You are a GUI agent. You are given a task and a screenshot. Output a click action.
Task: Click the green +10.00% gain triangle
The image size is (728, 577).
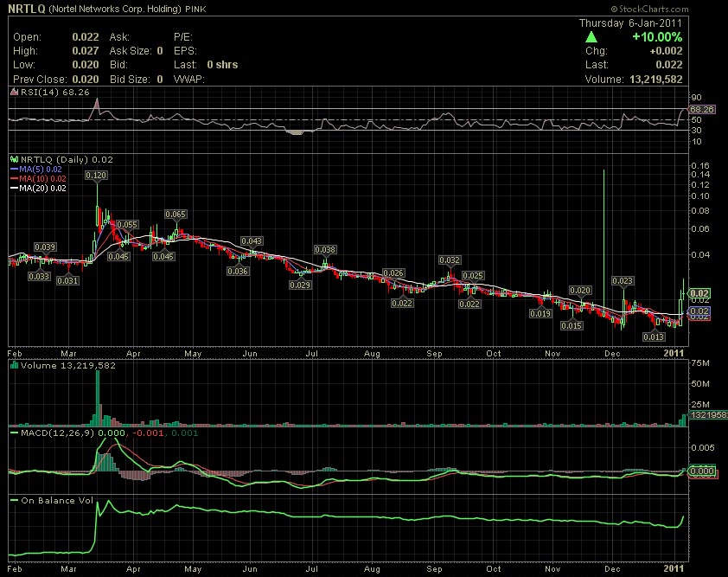pos(592,35)
